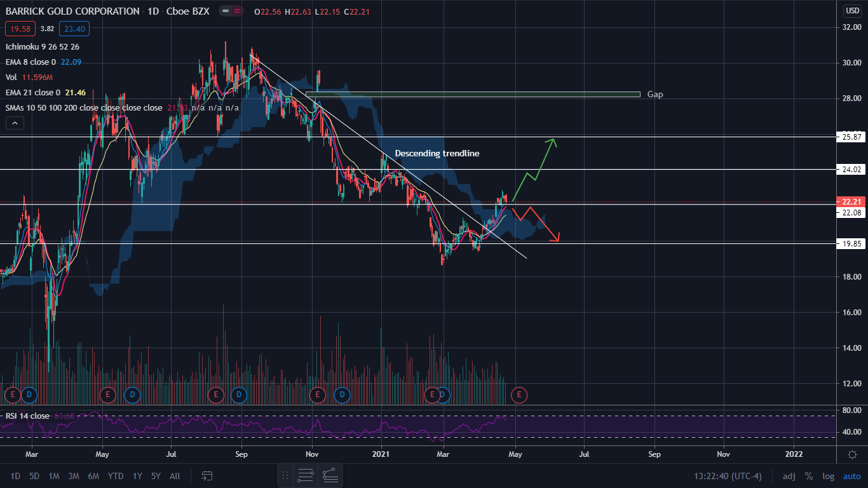Click the market status indicator pill

coord(230,11)
